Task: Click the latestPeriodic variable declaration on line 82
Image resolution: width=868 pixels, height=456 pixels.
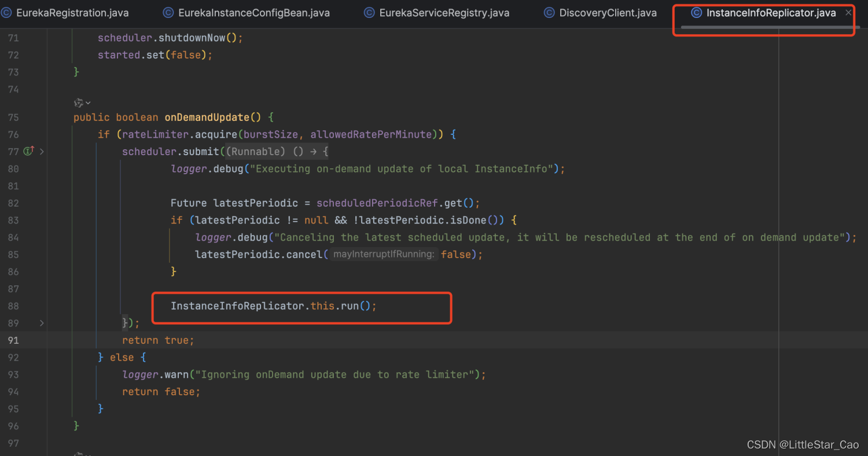Action: pyautogui.click(x=256, y=203)
